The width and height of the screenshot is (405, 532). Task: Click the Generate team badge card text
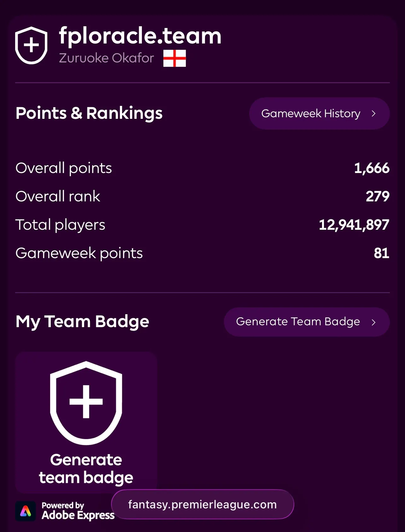pyautogui.click(x=86, y=469)
